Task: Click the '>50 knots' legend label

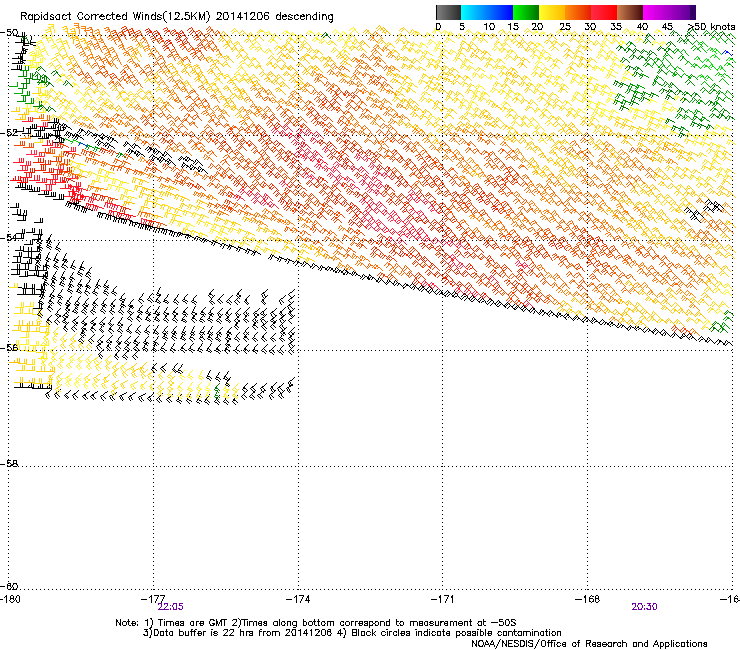Action: [x=713, y=27]
